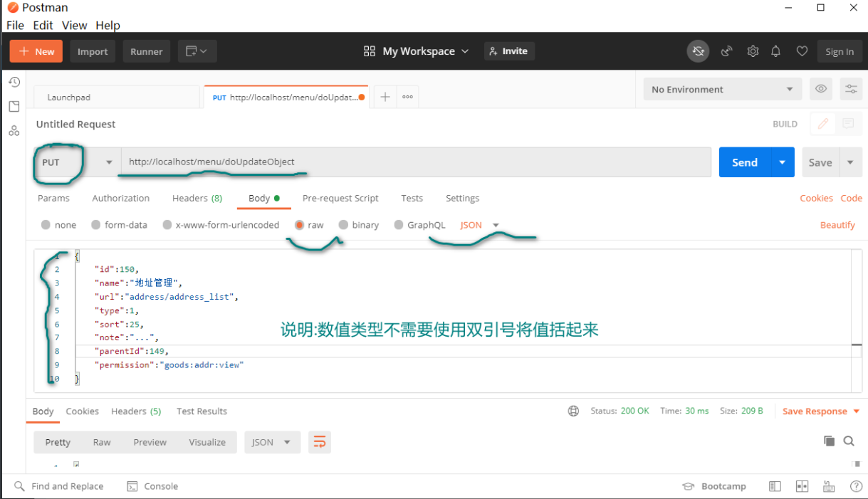
Task: Open the No Environment dropdown
Action: click(722, 89)
